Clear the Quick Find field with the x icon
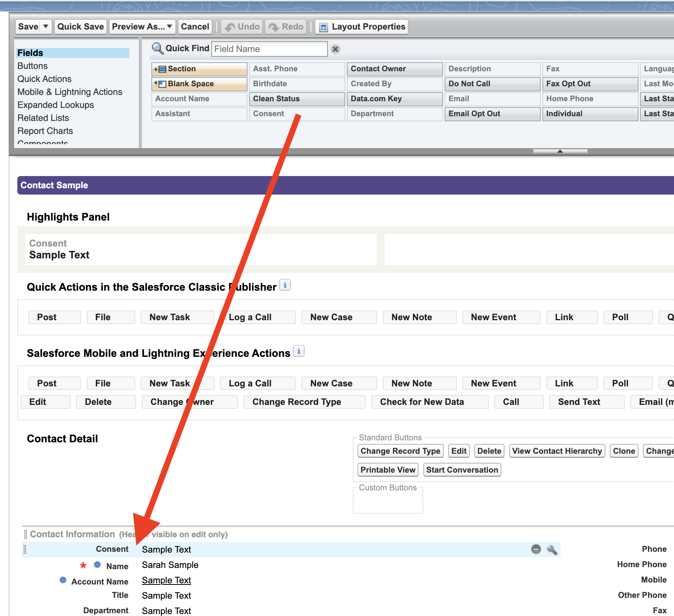Screen dimensions: 674x616 335,49
